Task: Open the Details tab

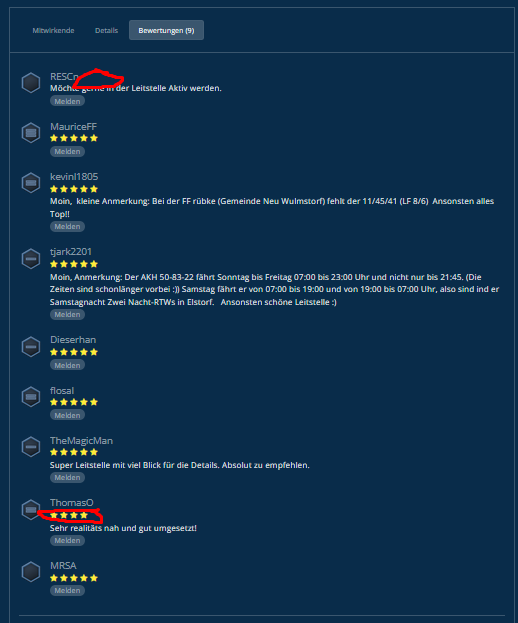Action: click(106, 30)
